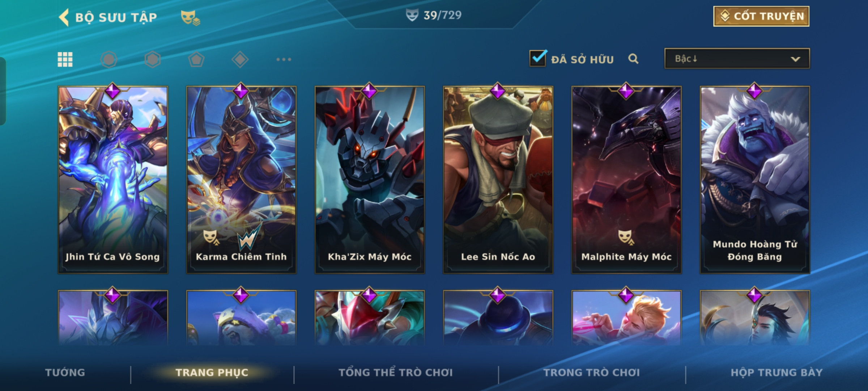Screen dimensions: 868x391
Task: Open the Mundo Hoàng Tử Đóng Băng skin
Action: point(755,180)
